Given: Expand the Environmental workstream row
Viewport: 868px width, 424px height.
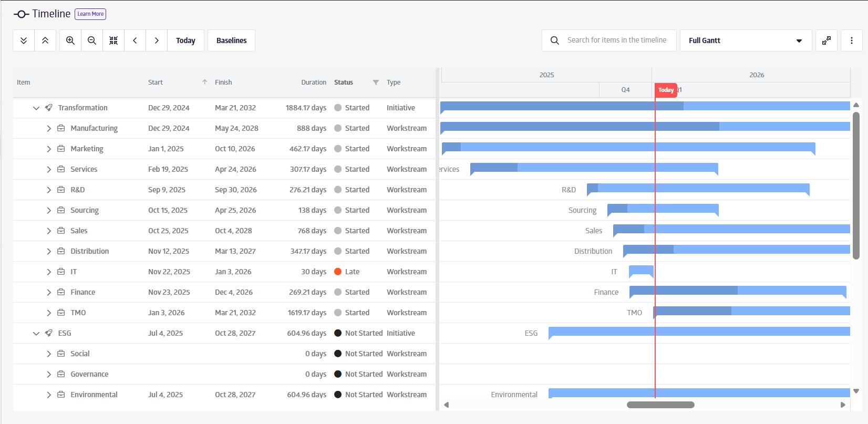Looking at the screenshot, I should coord(49,395).
